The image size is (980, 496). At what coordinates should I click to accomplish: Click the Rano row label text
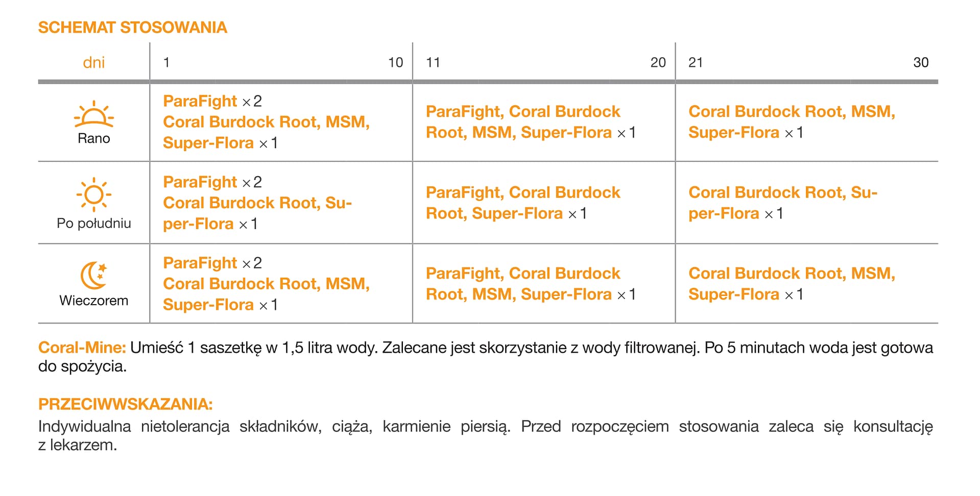[x=94, y=139]
